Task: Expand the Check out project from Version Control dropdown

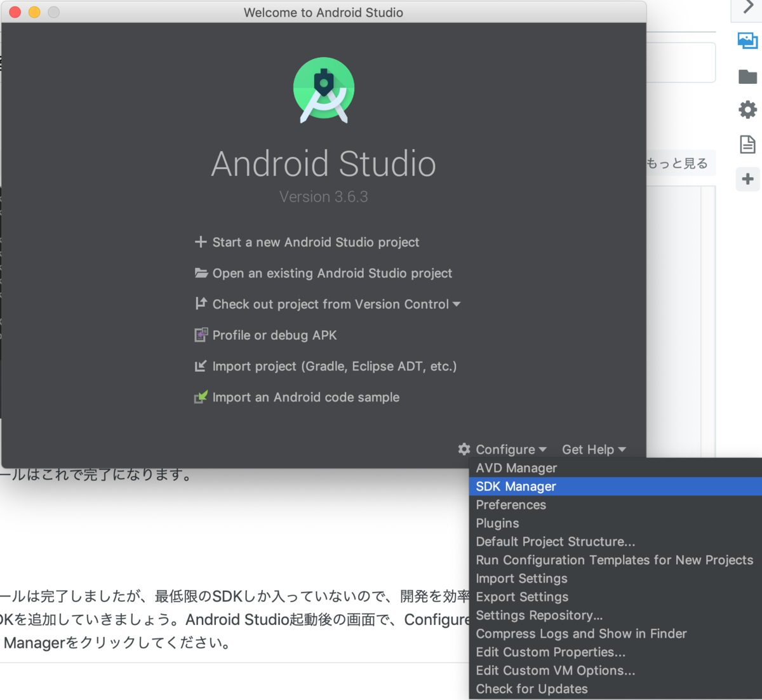Action: tap(457, 304)
